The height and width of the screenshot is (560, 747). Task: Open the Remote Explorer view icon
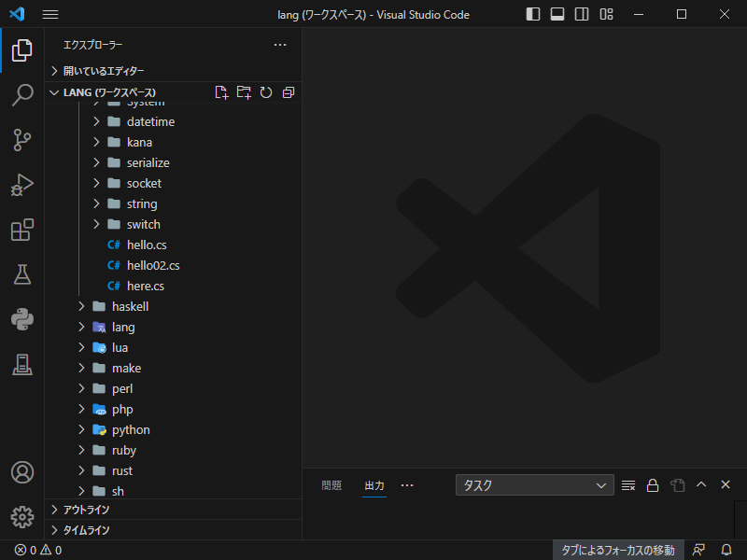(x=21, y=364)
